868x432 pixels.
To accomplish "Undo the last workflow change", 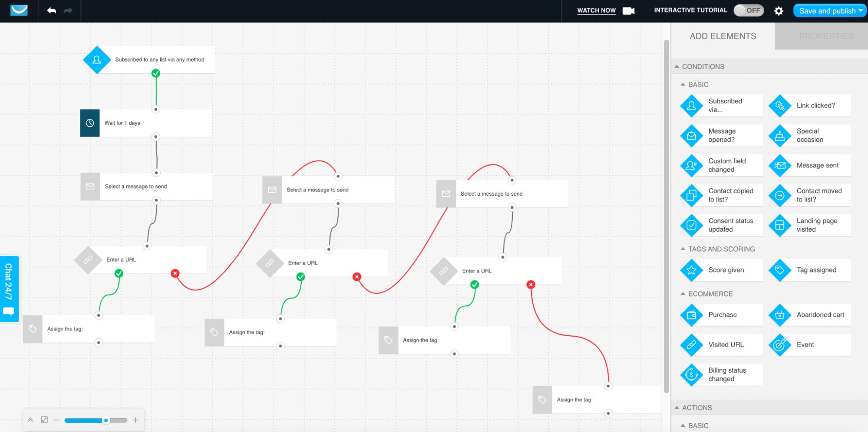I will tap(52, 10).
